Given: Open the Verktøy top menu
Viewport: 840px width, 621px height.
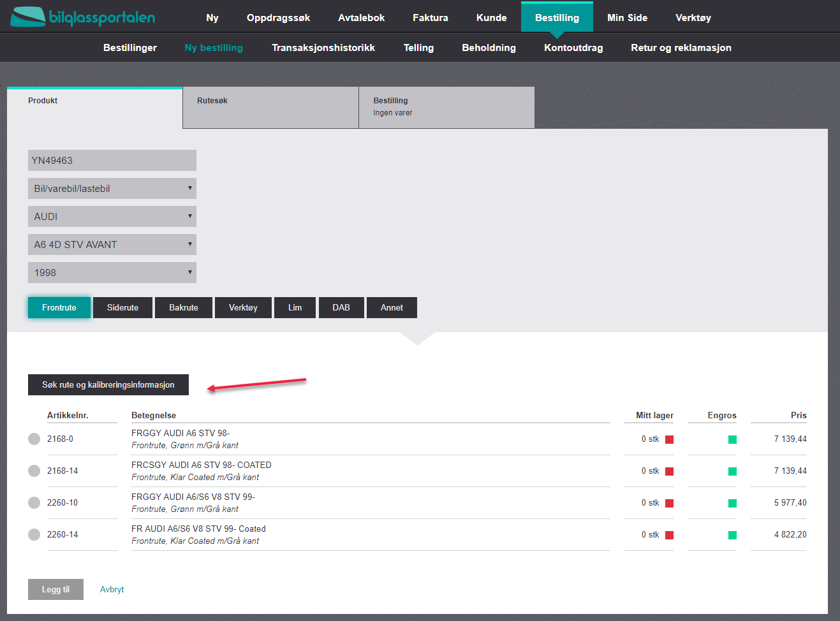Looking at the screenshot, I should coord(693,18).
